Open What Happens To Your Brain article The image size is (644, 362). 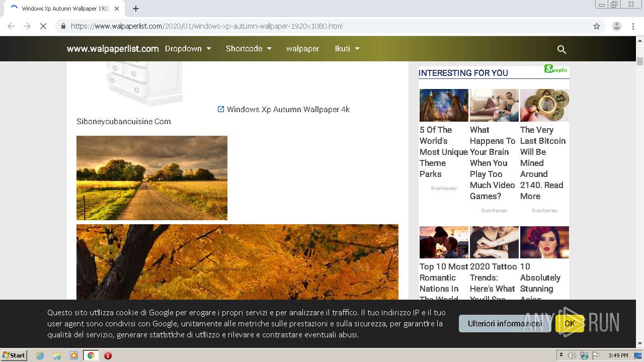click(493, 163)
